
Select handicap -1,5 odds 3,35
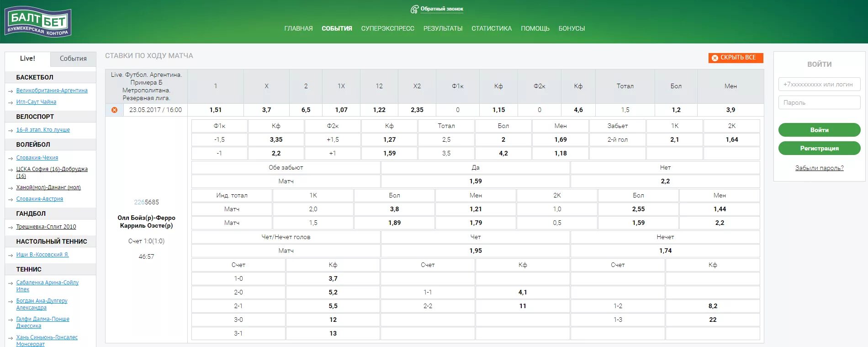(276, 139)
